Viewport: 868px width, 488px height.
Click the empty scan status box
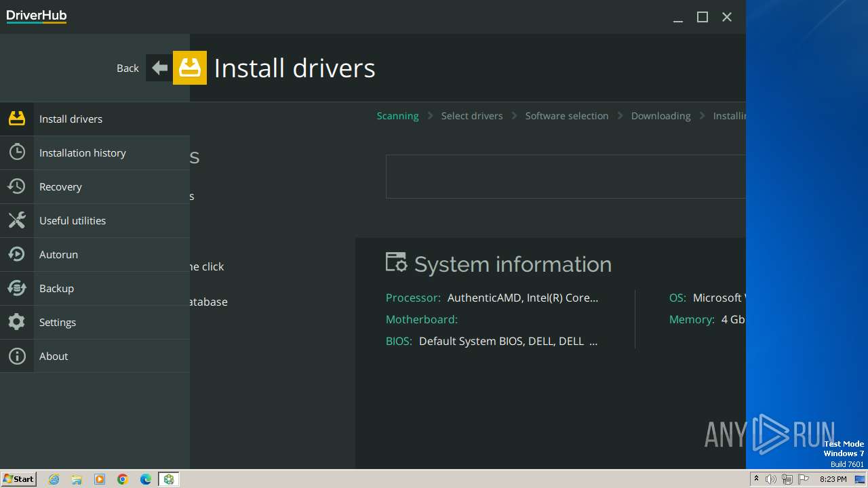pyautogui.click(x=566, y=176)
